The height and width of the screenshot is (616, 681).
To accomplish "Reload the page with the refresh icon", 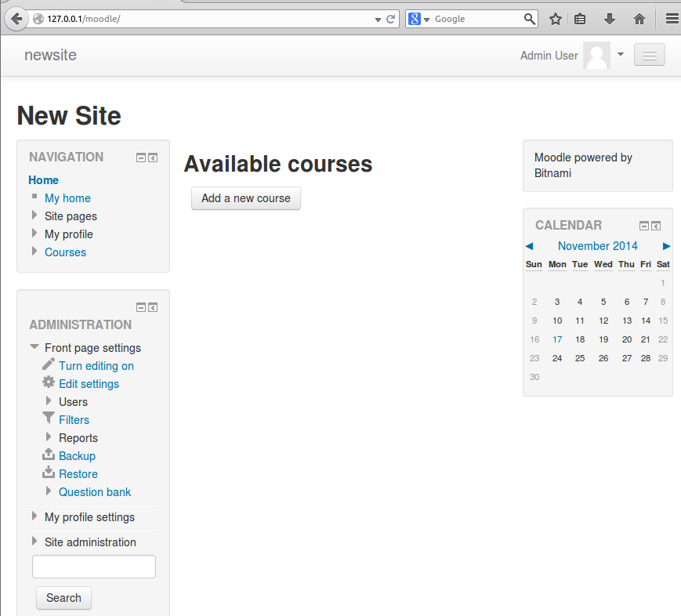I will click(390, 19).
